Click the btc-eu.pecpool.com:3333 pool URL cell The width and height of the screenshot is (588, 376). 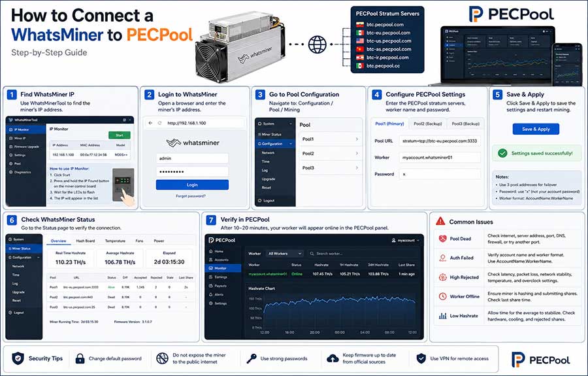80,287
